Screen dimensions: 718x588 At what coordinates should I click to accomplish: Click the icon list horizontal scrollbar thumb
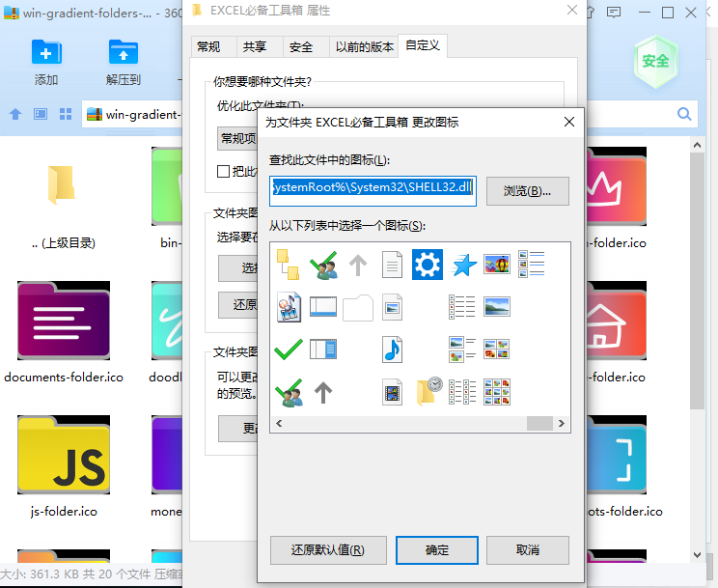tap(539, 424)
